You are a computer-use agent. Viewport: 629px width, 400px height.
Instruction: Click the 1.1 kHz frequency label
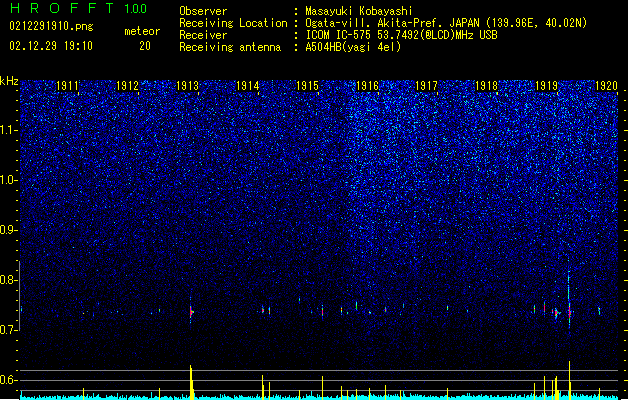9,130
